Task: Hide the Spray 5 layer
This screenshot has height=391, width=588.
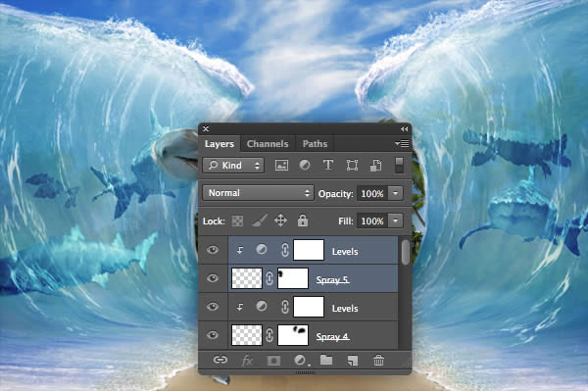Action: coord(213,278)
